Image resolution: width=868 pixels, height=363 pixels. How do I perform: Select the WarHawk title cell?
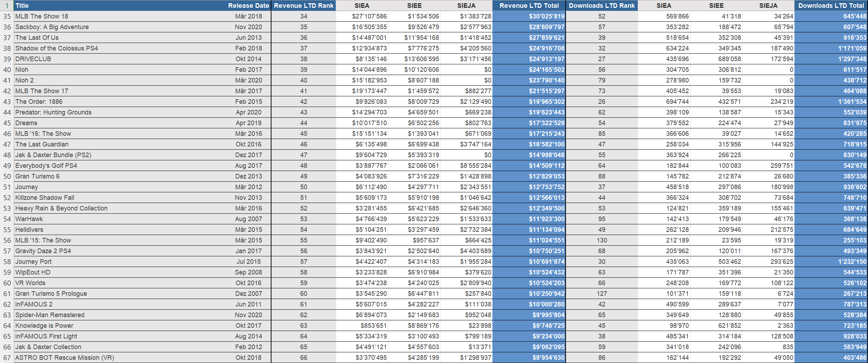point(120,219)
